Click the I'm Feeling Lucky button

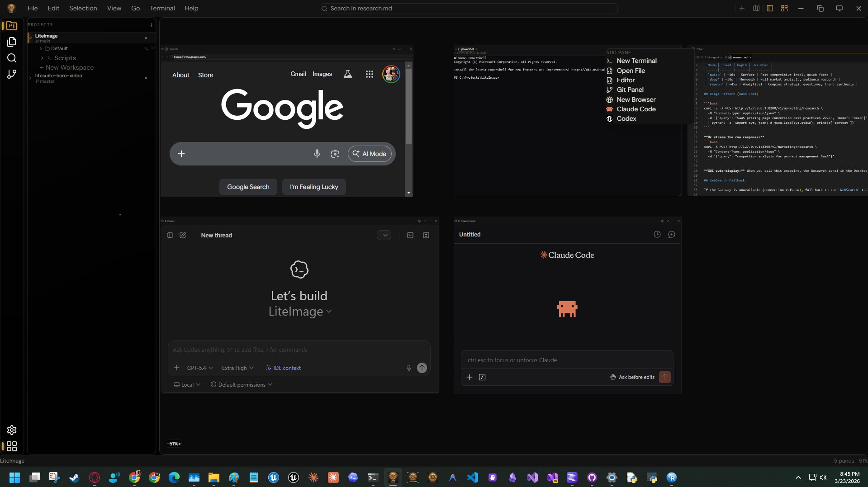pyautogui.click(x=314, y=187)
